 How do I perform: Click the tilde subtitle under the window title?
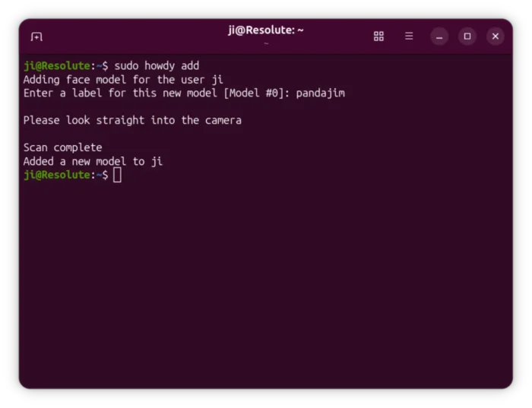click(266, 43)
